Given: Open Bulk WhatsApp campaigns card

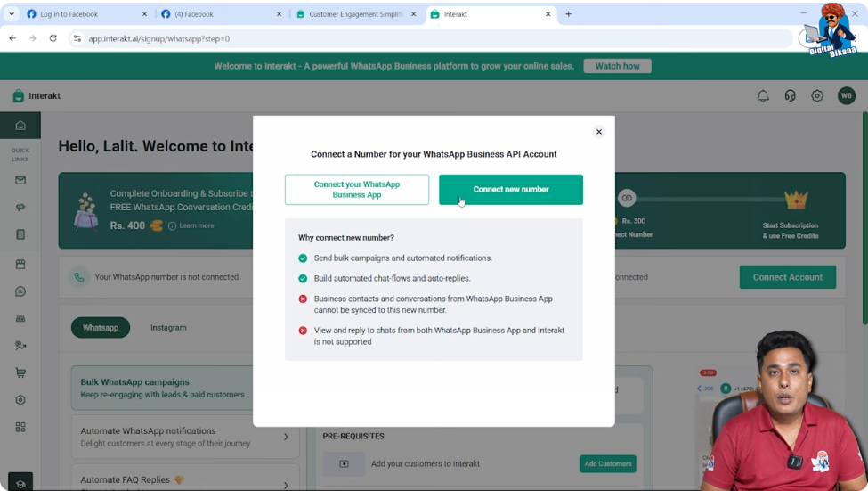Looking at the screenshot, I should click(162, 388).
